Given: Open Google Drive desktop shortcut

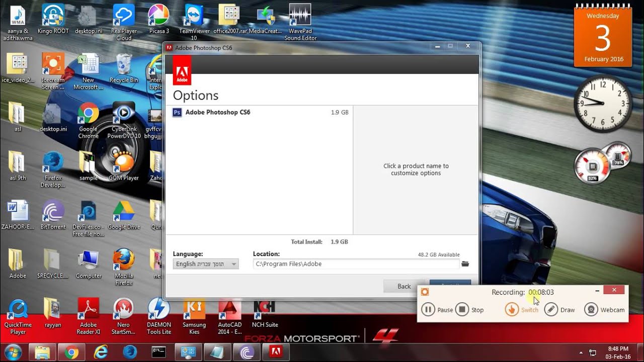Looking at the screenshot, I should coord(124,215).
